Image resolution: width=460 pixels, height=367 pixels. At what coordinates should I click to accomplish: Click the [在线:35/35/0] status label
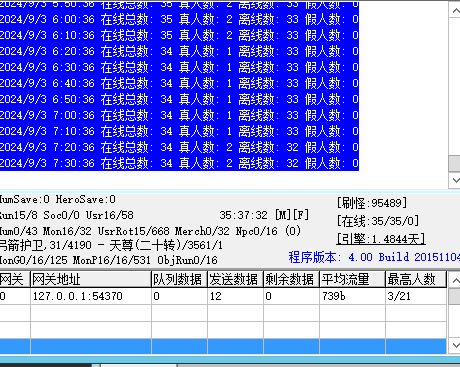378,221
